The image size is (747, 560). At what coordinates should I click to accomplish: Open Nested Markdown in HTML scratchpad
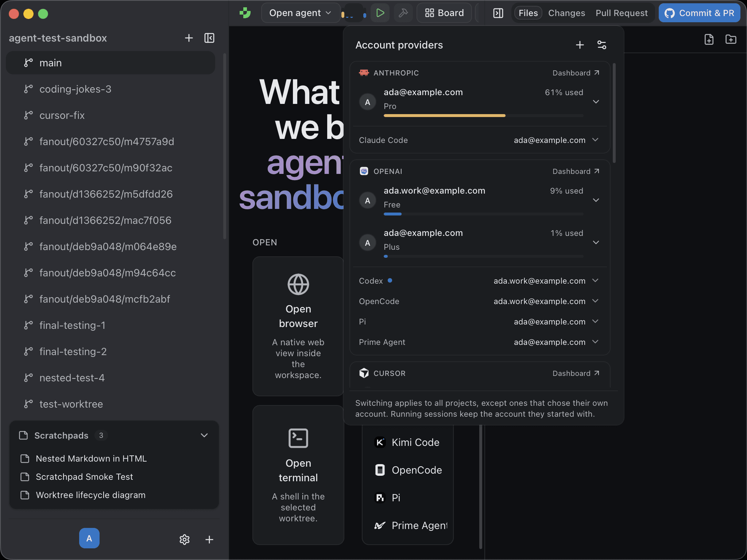click(x=114, y=459)
